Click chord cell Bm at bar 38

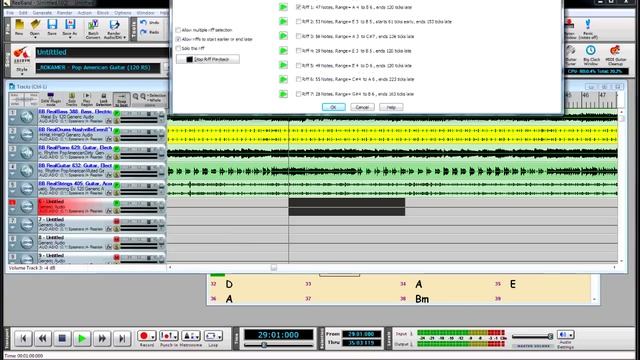click(x=422, y=299)
